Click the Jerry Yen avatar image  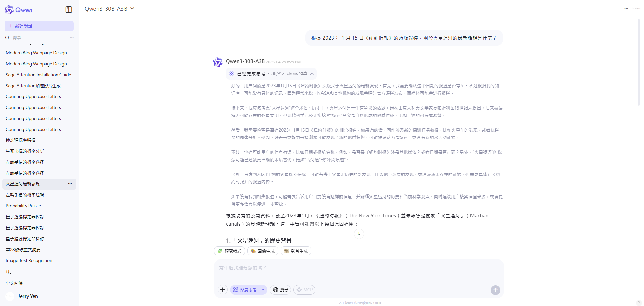10,296
